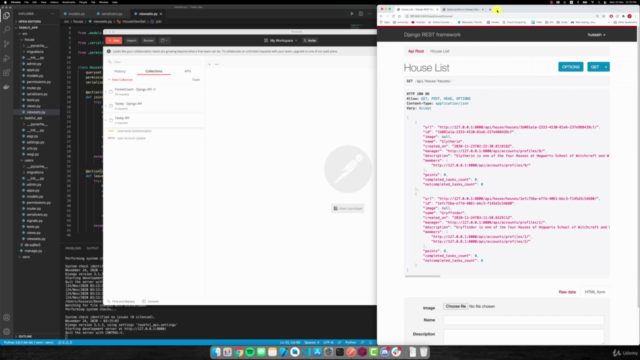
Task: Click the Chrome back arrow
Action: pos(381,16)
